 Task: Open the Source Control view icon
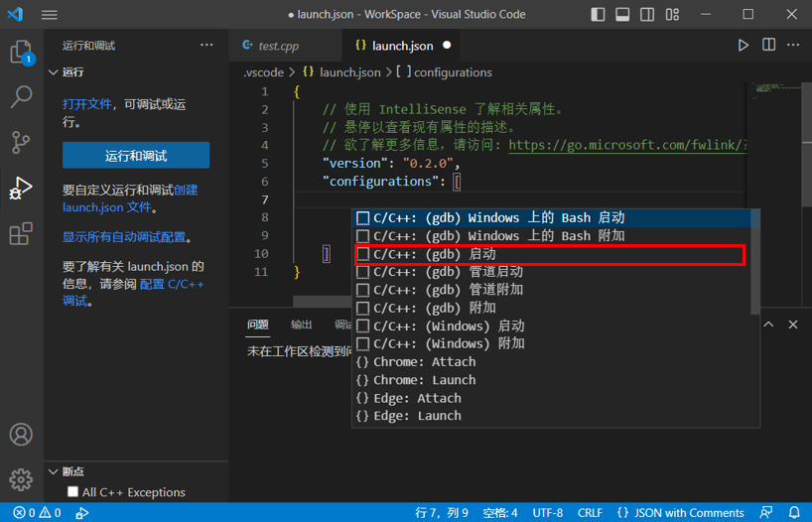pos(21,142)
